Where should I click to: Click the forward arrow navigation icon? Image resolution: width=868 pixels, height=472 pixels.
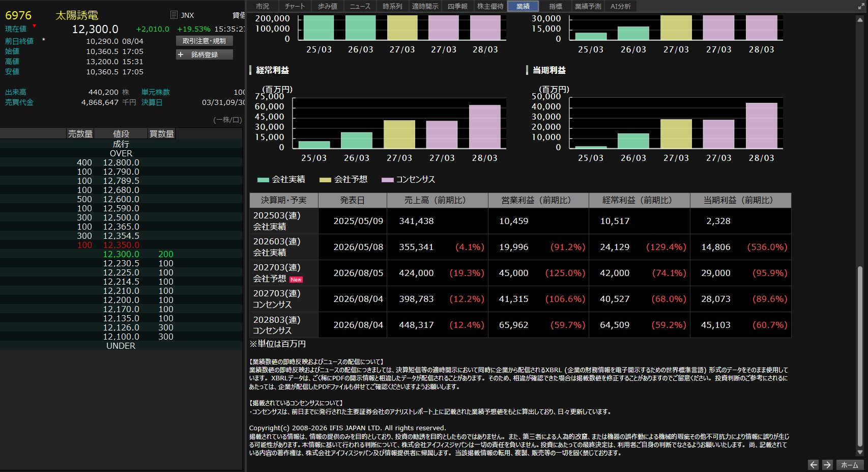[x=827, y=465]
